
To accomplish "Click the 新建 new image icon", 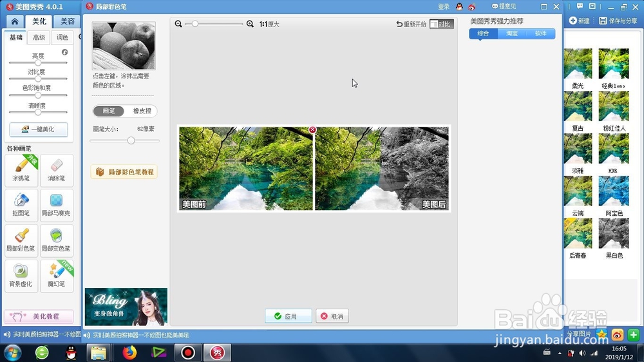I will point(573,20).
